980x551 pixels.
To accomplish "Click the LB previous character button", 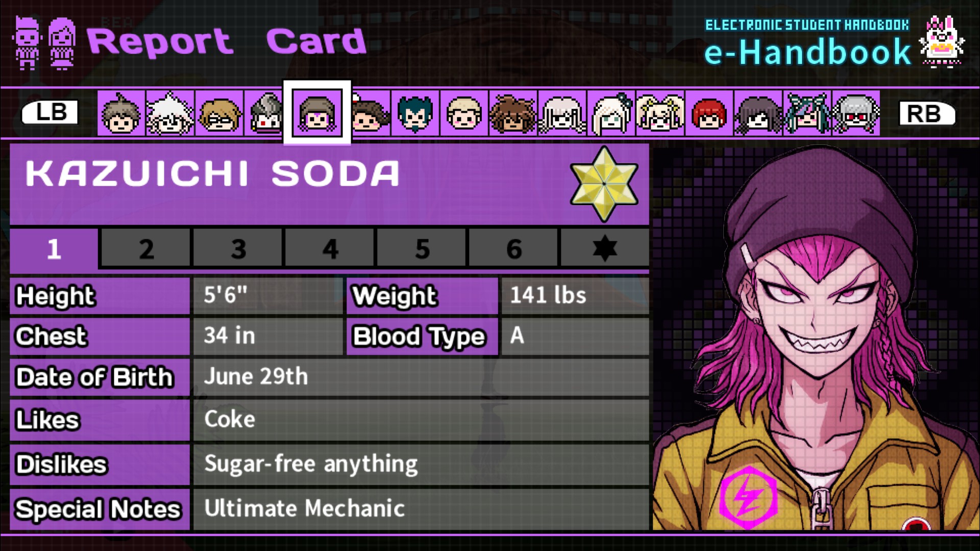I will 50,112.
